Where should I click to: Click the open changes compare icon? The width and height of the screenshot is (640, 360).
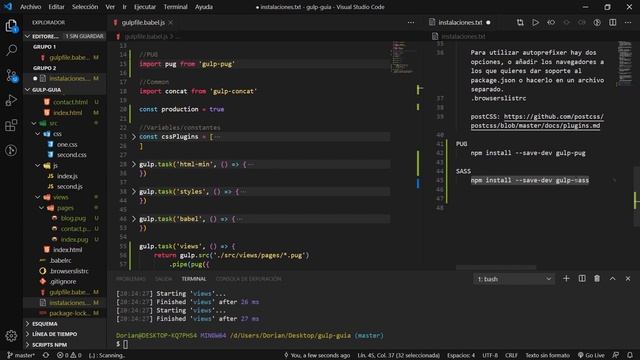click(520, 22)
